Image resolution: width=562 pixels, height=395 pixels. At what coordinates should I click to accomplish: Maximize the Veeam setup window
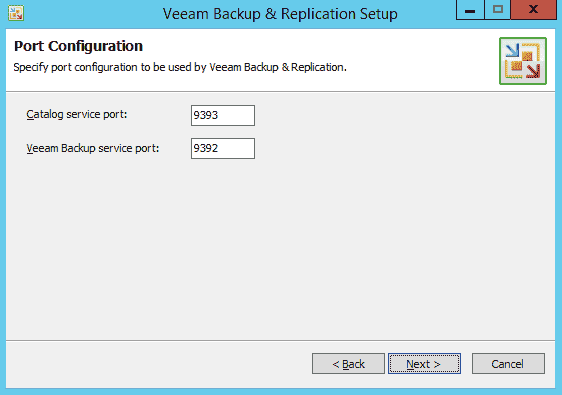(497, 10)
